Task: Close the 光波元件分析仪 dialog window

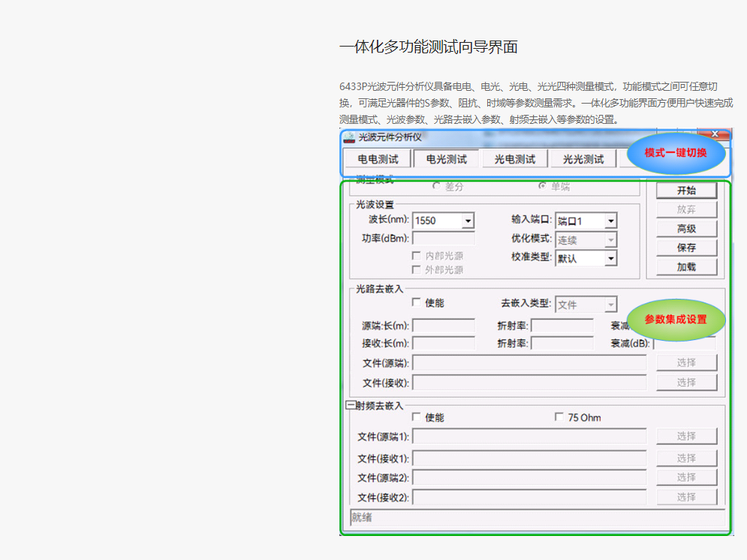Action: click(714, 134)
